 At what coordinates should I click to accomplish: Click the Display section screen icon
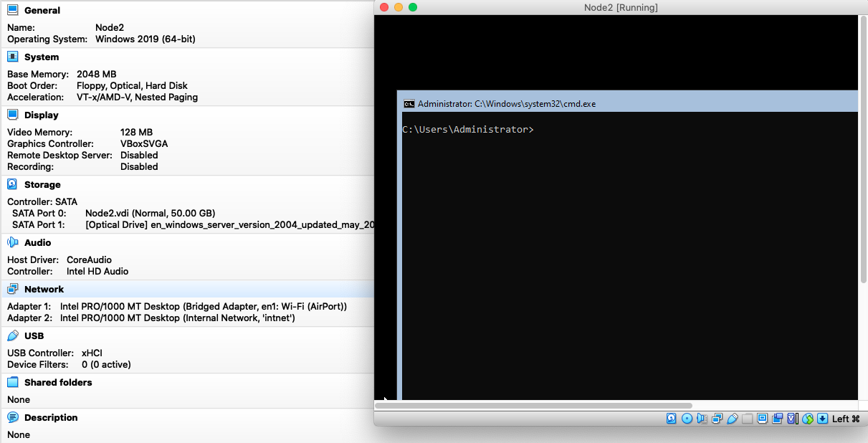point(13,115)
